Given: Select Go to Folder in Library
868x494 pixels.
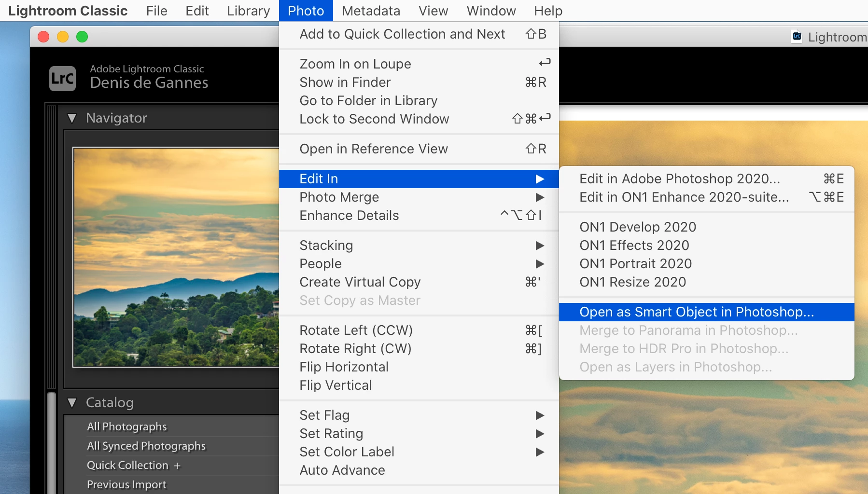Looking at the screenshot, I should point(419,101).
